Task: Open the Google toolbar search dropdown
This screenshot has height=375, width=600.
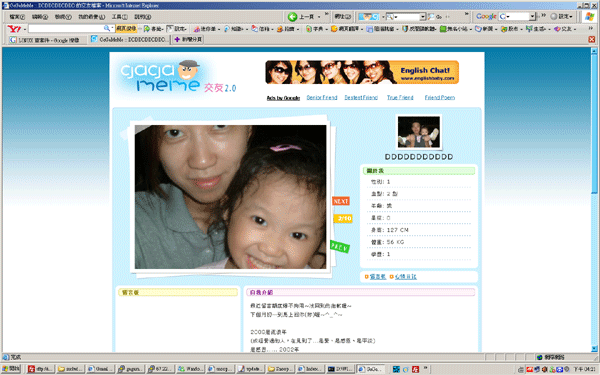Action: (532, 16)
